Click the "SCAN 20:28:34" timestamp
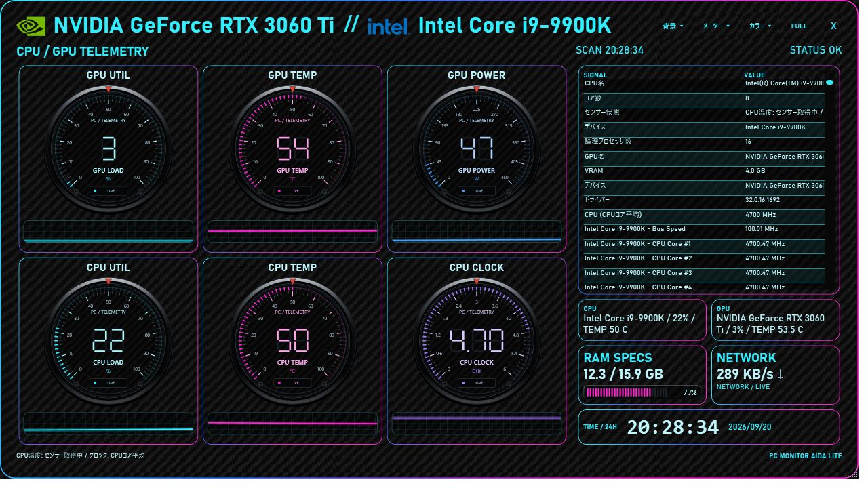 [x=610, y=50]
